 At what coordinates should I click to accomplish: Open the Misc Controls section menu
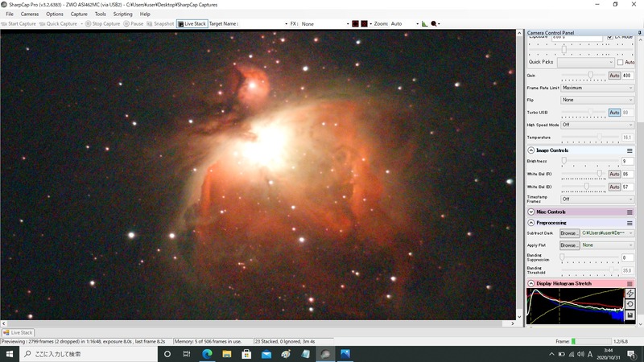(x=630, y=212)
